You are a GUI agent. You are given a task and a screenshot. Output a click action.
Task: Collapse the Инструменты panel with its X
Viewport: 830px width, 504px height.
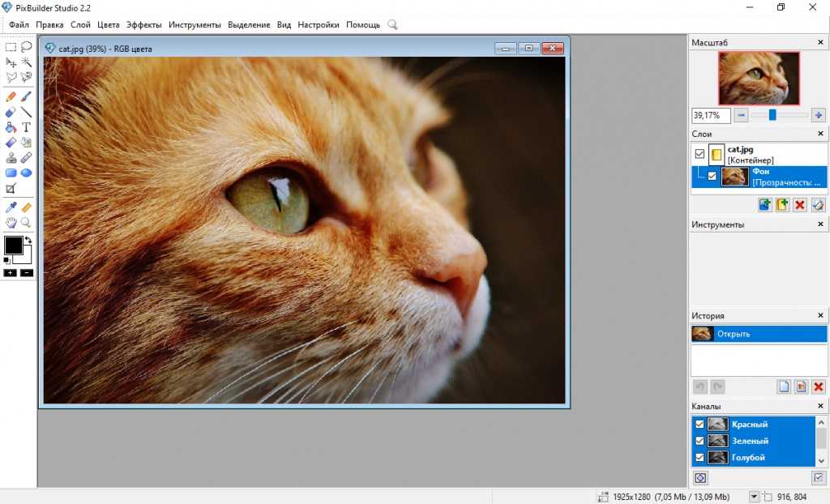tap(820, 224)
